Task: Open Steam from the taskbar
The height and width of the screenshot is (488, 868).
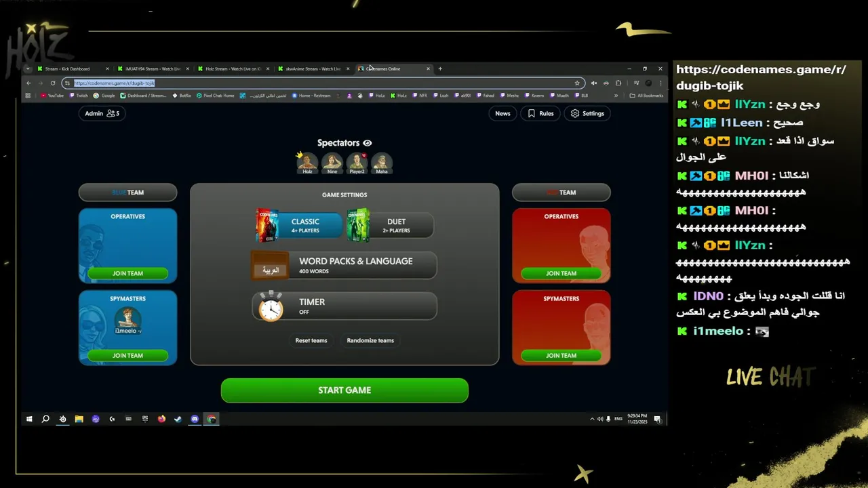Action: click(178, 419)
